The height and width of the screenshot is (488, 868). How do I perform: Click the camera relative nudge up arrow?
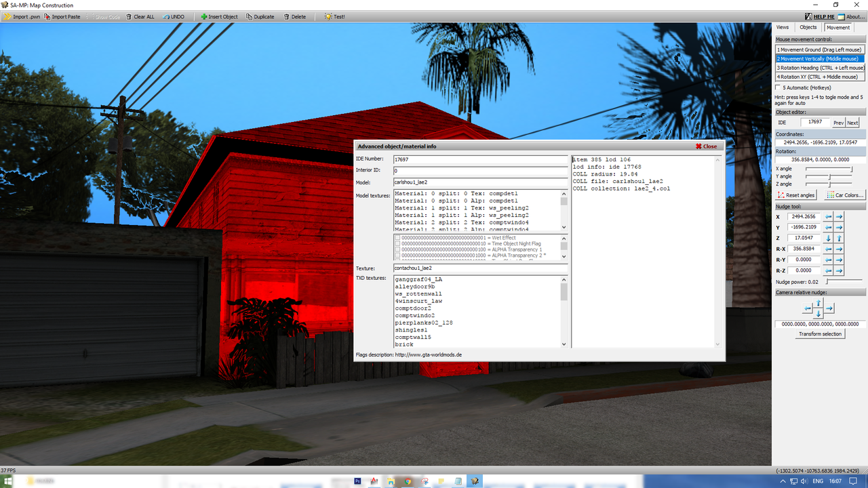[x=818, y=302]
